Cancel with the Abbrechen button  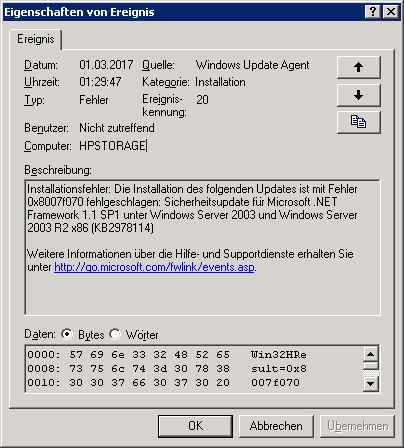coord(276,426)
